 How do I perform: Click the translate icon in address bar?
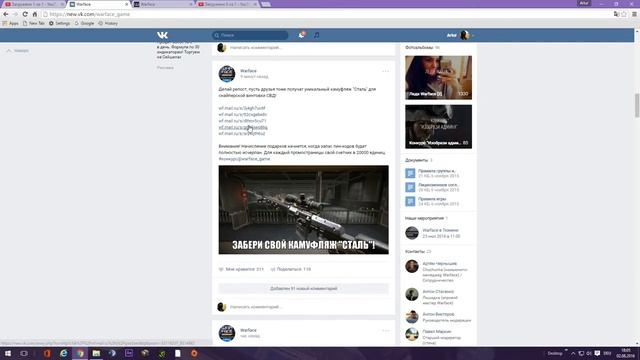coord(616,14)
